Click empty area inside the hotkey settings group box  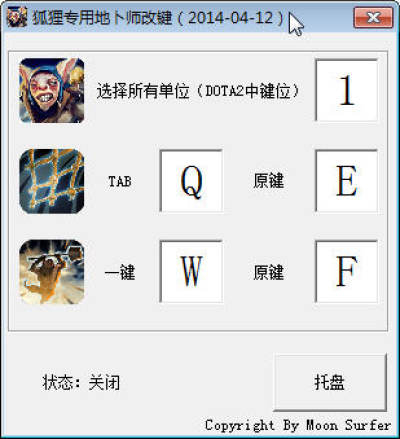200,317
